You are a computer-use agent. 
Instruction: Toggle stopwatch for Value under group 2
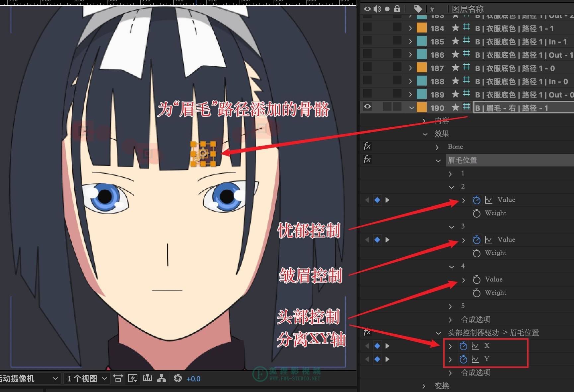(x=476, y=200)
